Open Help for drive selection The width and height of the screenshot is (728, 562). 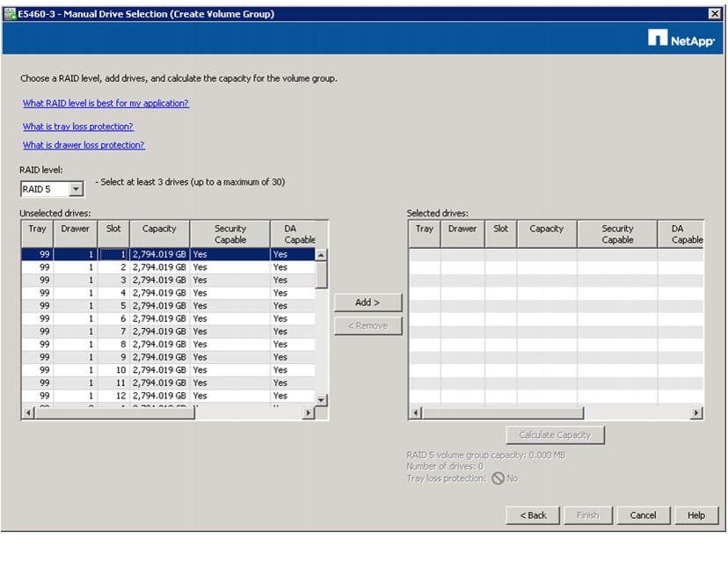(x=696, y=515)
